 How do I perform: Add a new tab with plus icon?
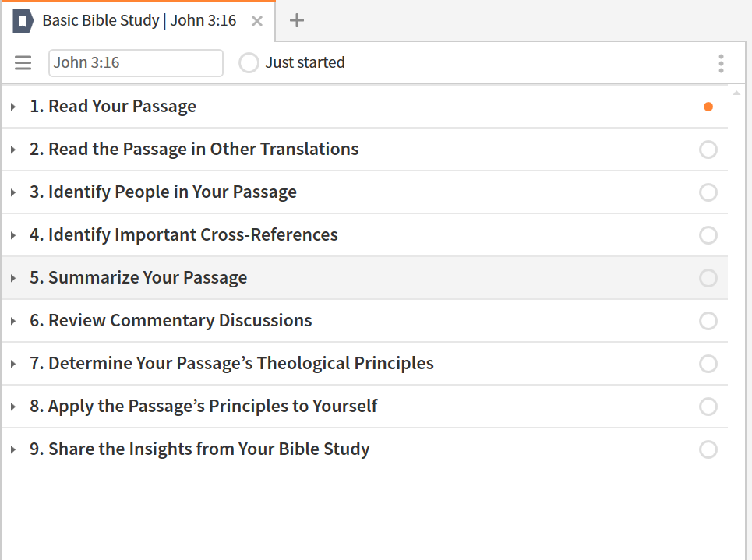[297, 20]
